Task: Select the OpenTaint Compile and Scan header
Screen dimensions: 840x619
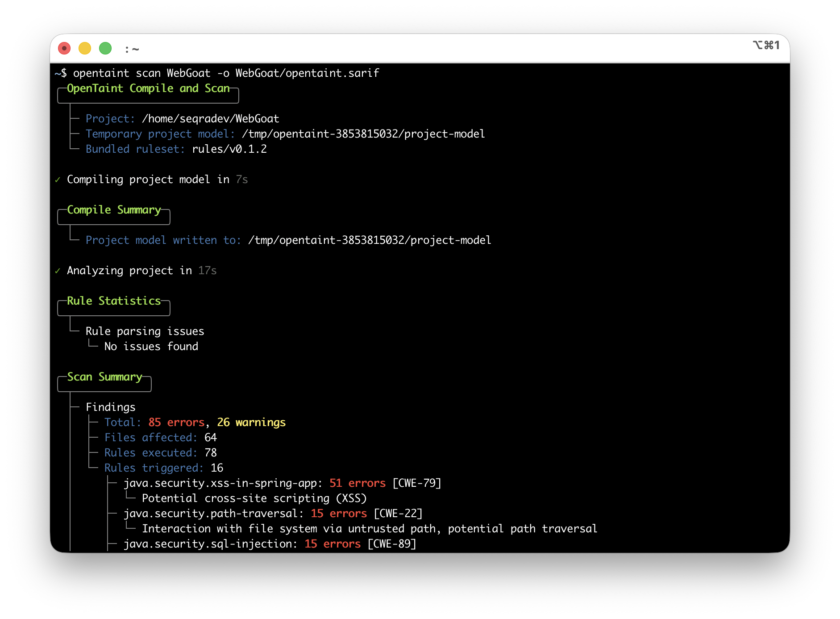Action: [x=148, y=88]
